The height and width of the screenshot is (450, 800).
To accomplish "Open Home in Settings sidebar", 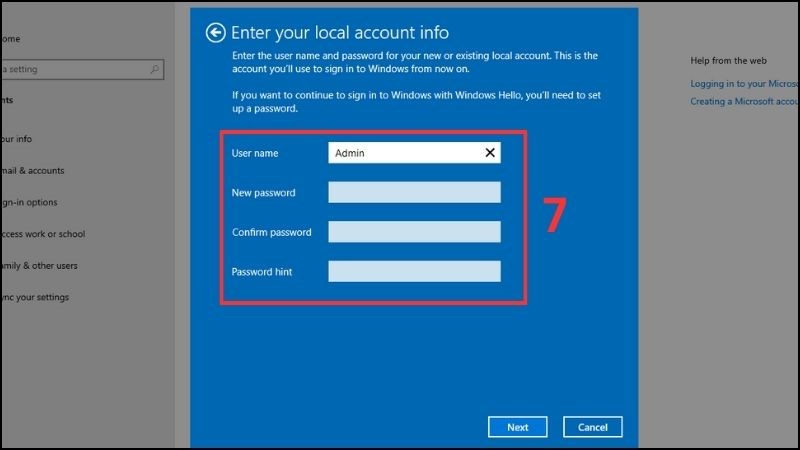I will [10, 39].
